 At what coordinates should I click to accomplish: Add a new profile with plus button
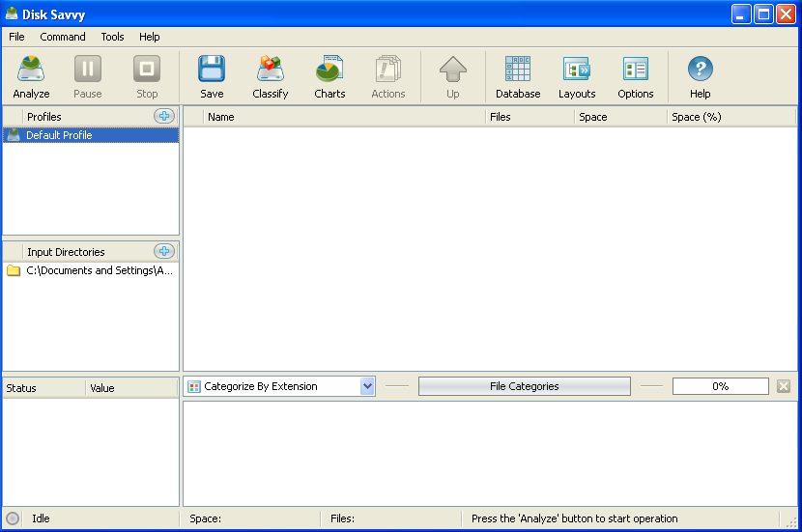click(164, 117)
